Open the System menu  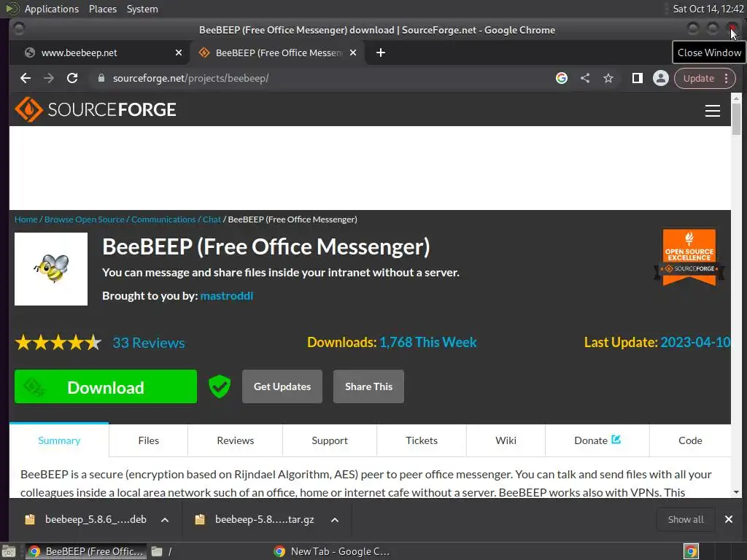pos(142,9)
